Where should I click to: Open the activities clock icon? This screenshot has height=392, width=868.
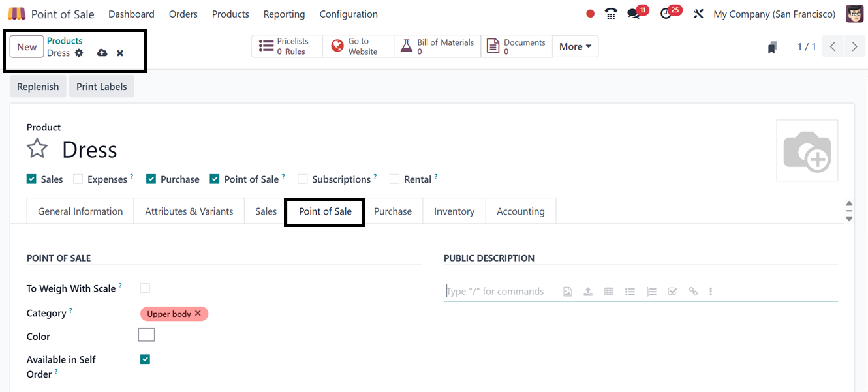[x=666, y=14]
